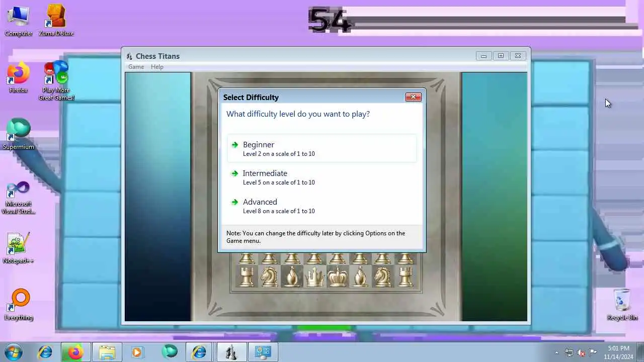
Task: Select the Computer desktop icon
Action: click(19, 21)
